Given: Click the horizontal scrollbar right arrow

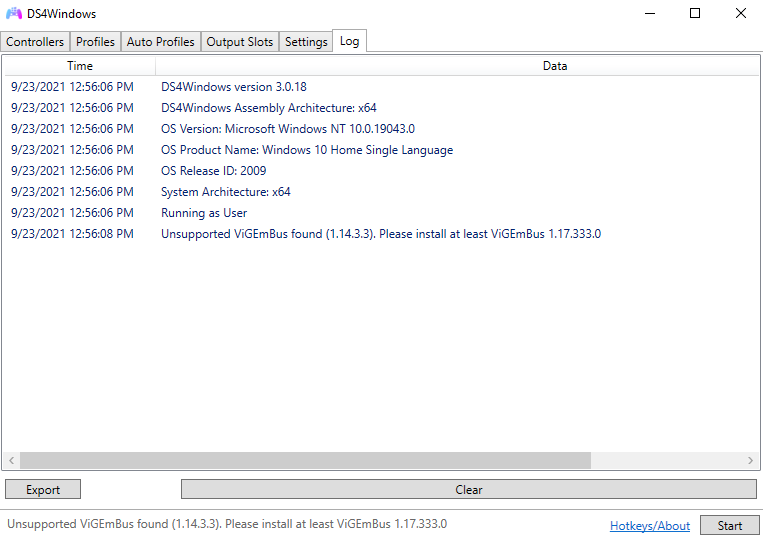Looking at the screenshot, I should point(750,460).
